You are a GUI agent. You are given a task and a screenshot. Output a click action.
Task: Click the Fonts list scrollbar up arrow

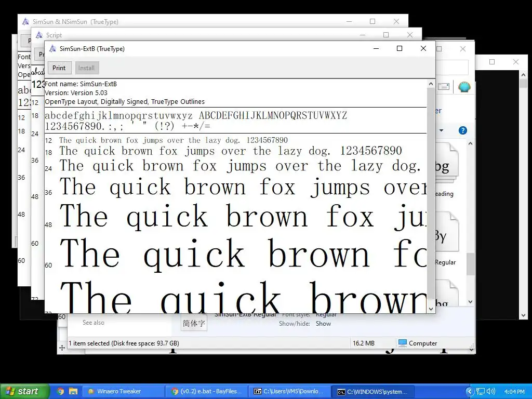[470, 143]
